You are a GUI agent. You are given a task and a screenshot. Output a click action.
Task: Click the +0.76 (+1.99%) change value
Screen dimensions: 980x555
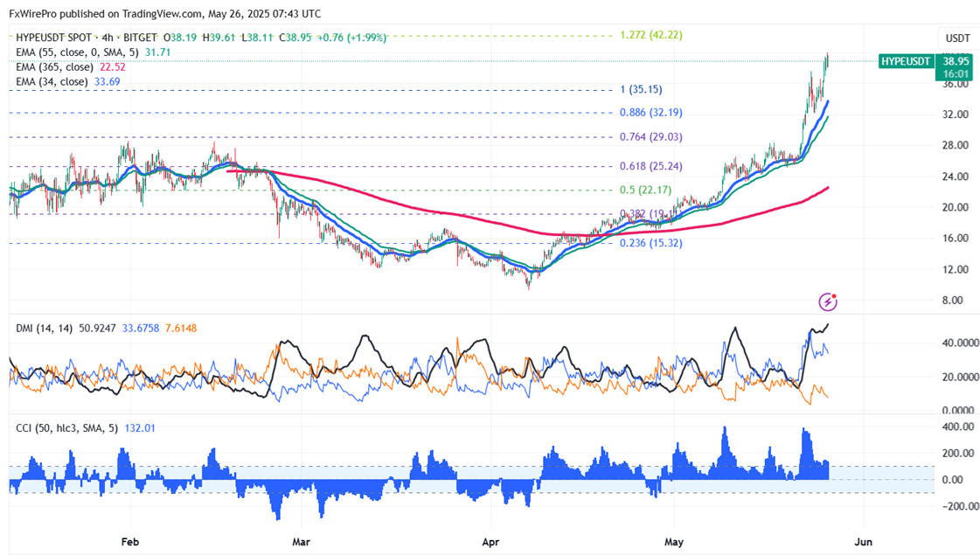coord(351,38)
